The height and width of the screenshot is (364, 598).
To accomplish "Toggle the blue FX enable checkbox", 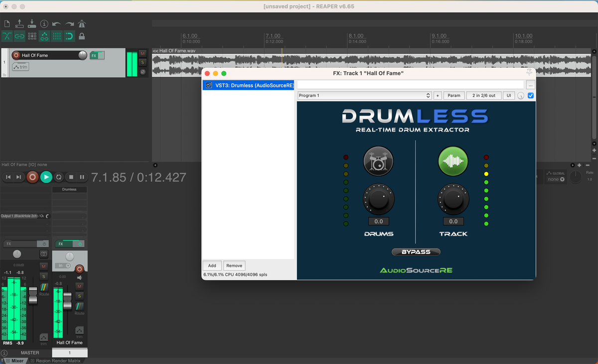I will (x=530, y=95).
